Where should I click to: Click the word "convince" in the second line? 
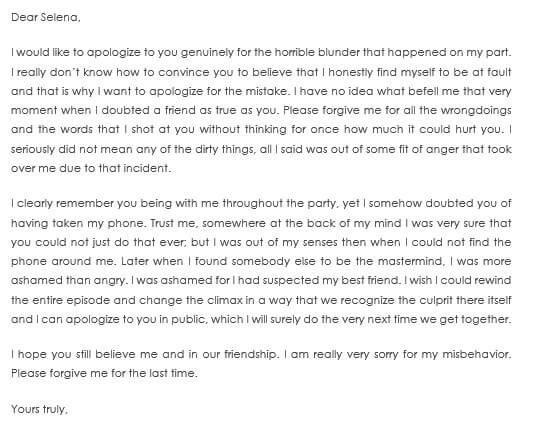click(184, 72)
